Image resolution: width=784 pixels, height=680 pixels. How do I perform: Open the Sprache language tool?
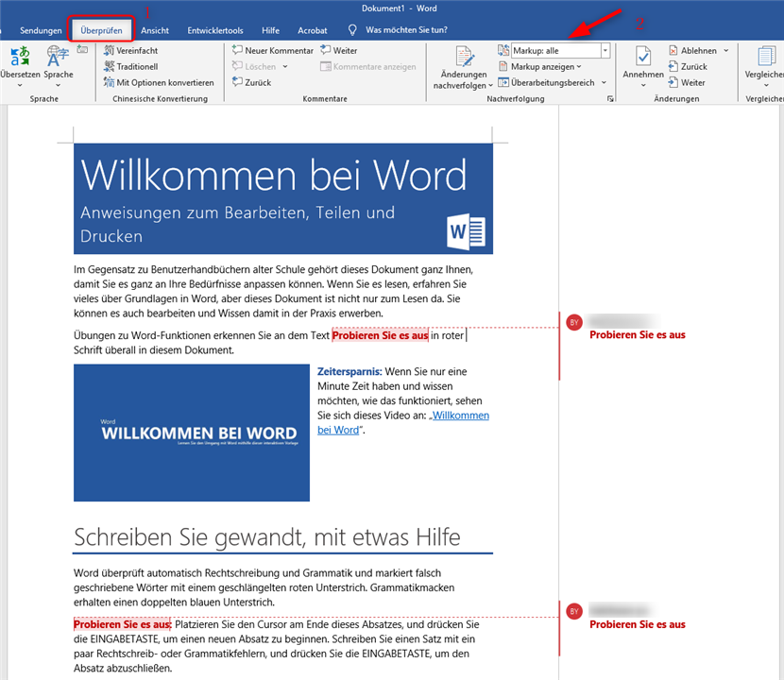click(x=58, y=59)
